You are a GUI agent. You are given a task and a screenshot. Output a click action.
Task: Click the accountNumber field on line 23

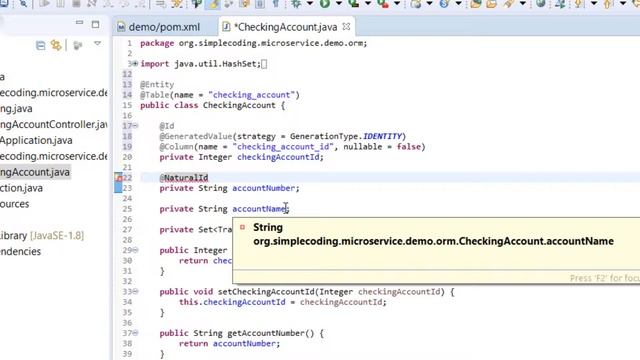pyautogui.click(x=264, y=188)
